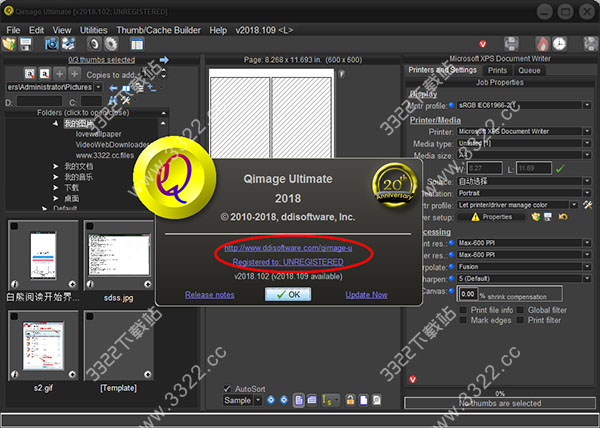This screenshot has height=428, width=600.
Task: Click the red V badge in the top toolbar
Action: coord(483,44)
